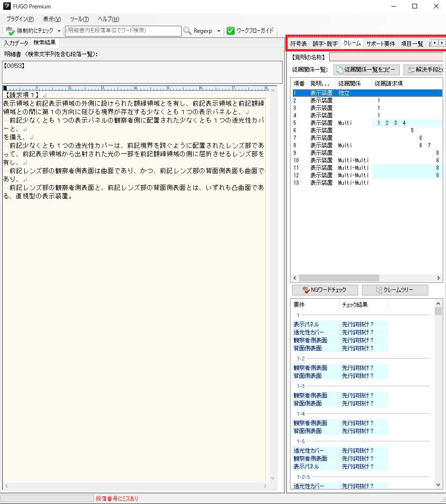446x504 pixels.
Task: Click the word search input field
Action: pyautogui.click(x=123, y=30)
